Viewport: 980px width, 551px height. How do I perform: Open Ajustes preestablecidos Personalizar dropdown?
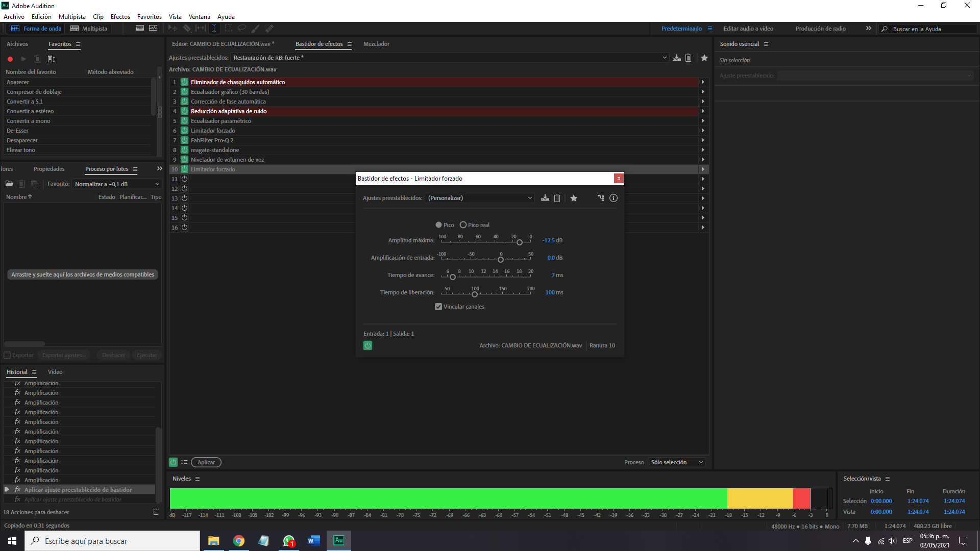tap(479, 198)
